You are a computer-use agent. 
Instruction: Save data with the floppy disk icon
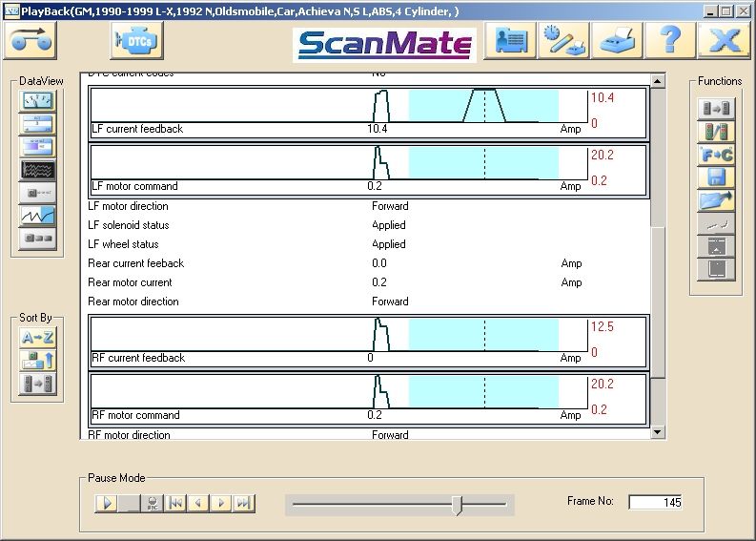click(x=716, y=177)
